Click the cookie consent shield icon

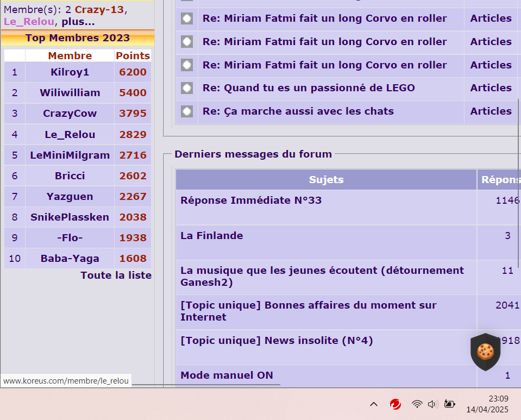point(485,352)
